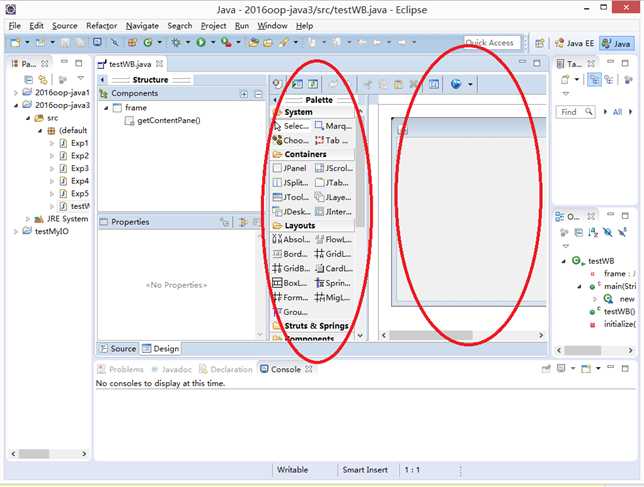This screenshot has width=644, height=487.
Task: Select testMyIO project in Package Explorer
Action: pos(46,232)
